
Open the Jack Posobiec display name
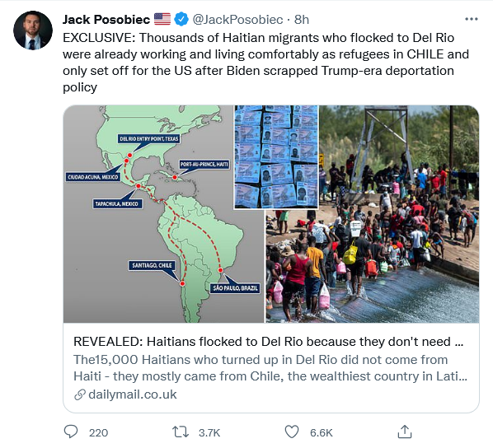pyautogui.click(x=106, y=20)
